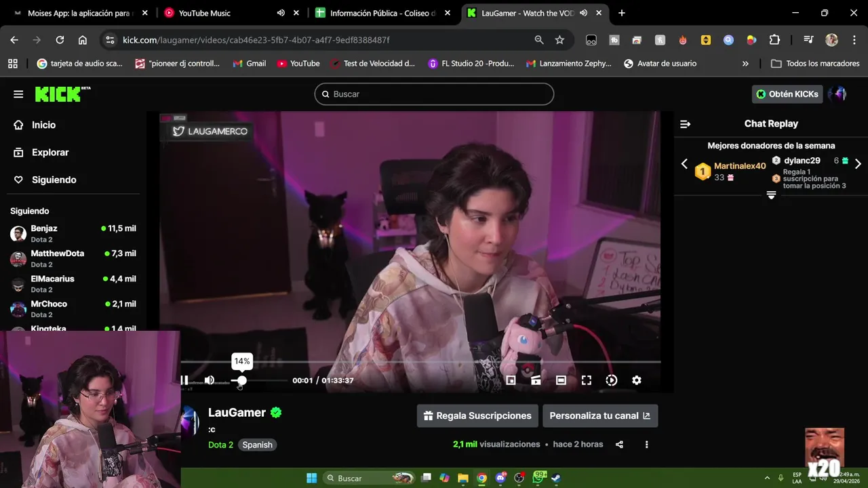The width and height of the screenshot is (868, 488).
Task: Reload the current page
Action: coord(60,40)
